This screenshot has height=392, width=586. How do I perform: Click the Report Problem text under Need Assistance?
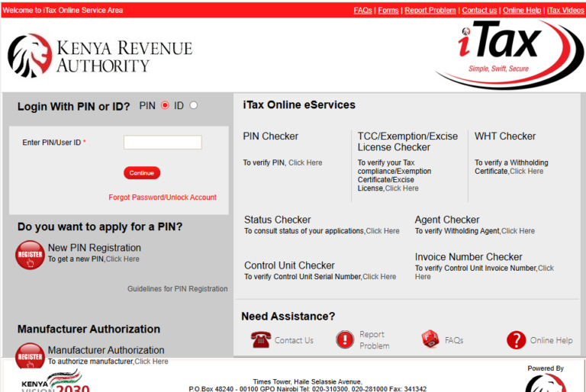[375, 340]
